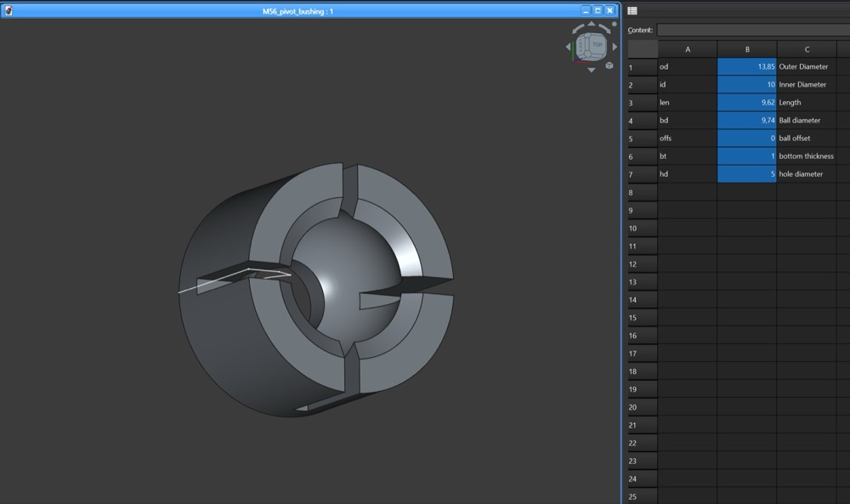The image size is (850, 504).
Task: Select cell with value 9,62
Action: click(x=747, y=103)
